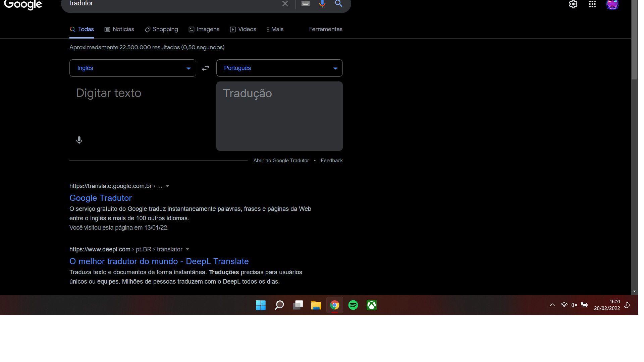Swap translation languages arrows

(206, 68)
